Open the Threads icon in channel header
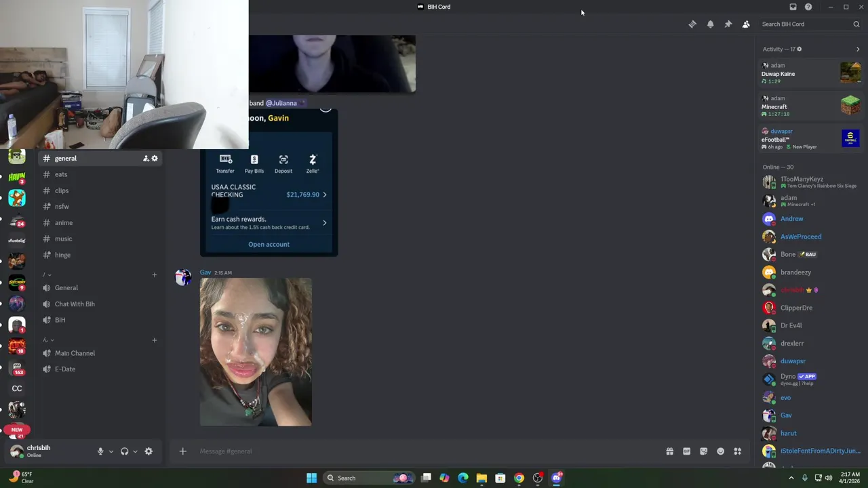Viewport: 868px width, 488px height. coord(692,24)
